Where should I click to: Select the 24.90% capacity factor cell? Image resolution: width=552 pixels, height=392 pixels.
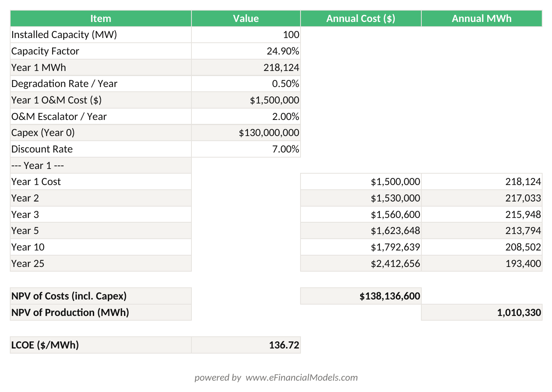tap(246, 51)
